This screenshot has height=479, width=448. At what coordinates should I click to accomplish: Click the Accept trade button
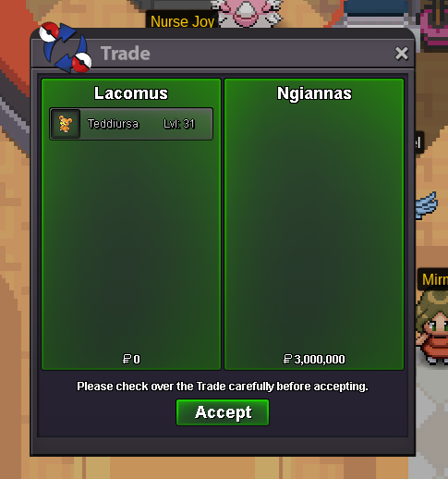point(223,412)
